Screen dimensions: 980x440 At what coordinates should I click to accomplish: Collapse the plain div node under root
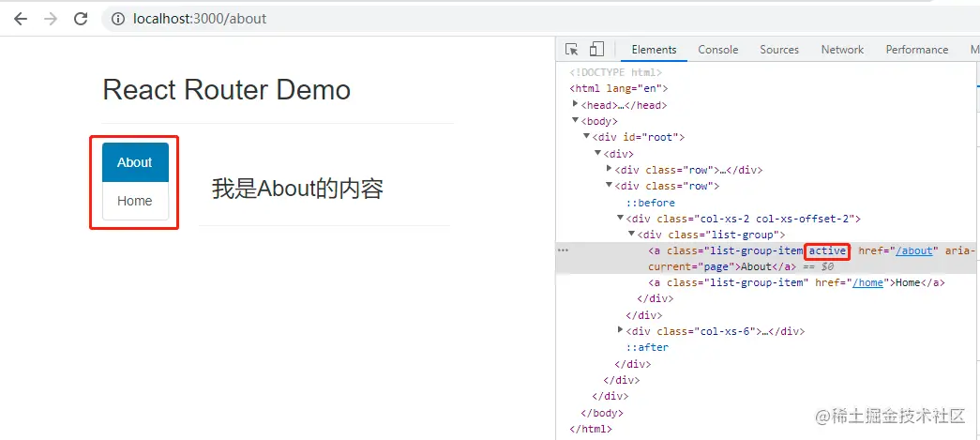tap(598, 153)
